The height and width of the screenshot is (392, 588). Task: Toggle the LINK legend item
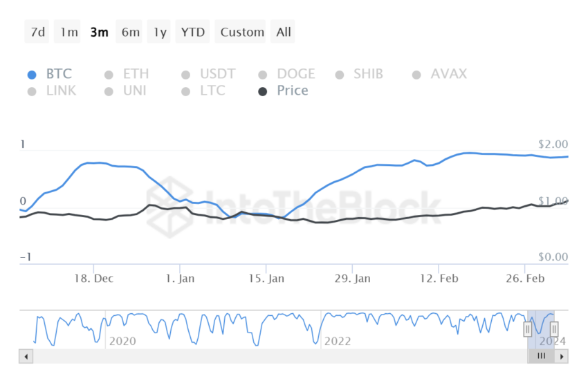(52, 91)
